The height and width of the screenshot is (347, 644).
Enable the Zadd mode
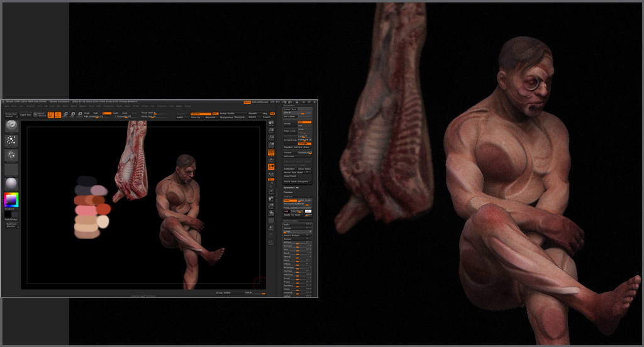point(116,113)
